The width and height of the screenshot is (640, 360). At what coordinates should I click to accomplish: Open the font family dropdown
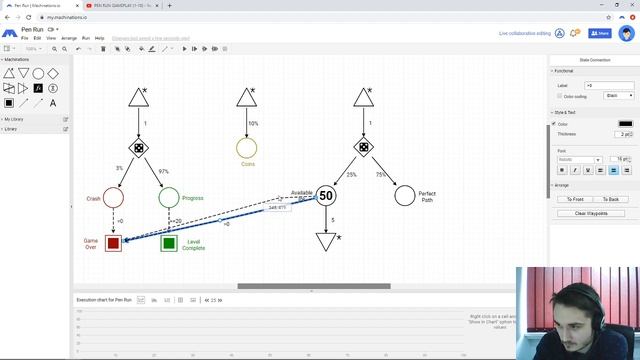tap(580, 160)
